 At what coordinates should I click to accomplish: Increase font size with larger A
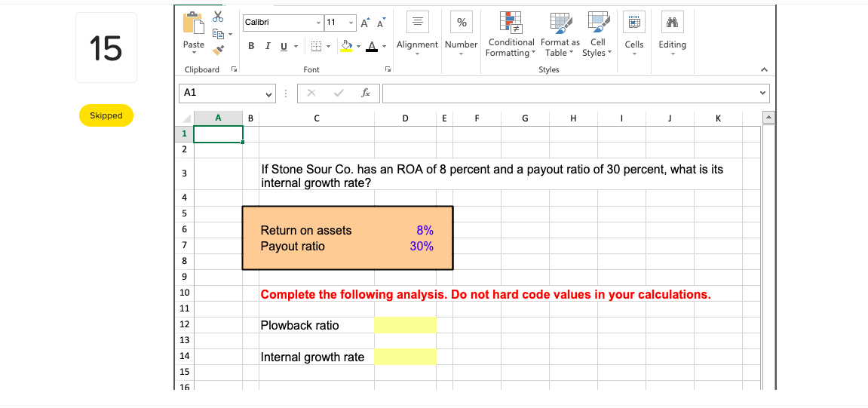365,23
